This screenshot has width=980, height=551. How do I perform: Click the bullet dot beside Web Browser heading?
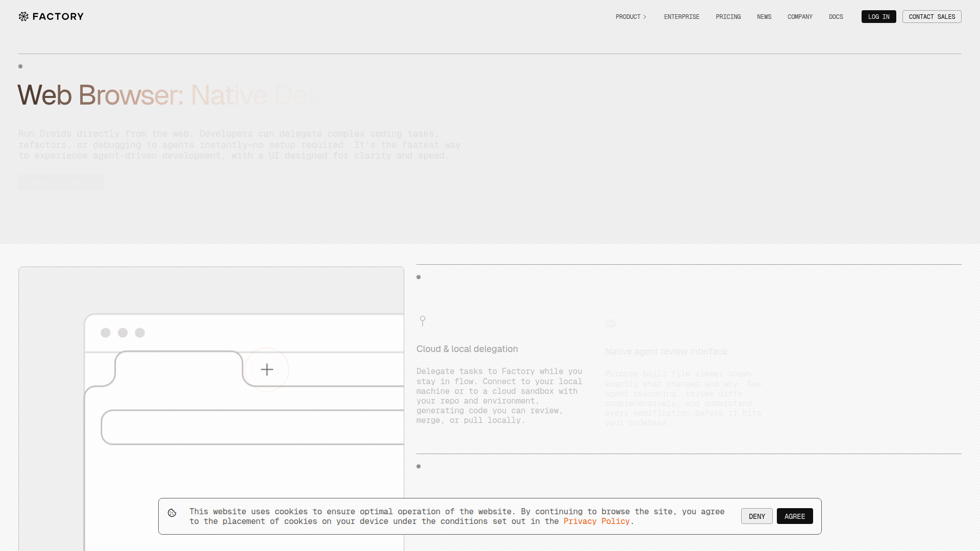[20, 66]
